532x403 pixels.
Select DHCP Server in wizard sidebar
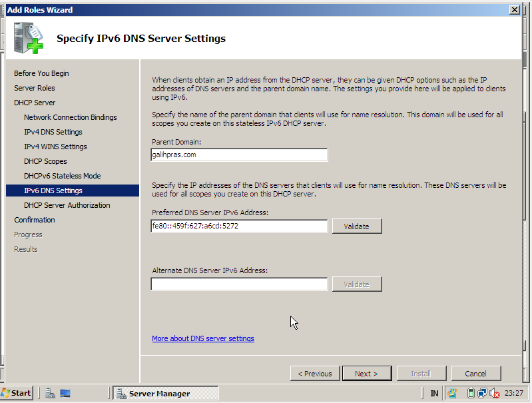[x=35, y=103]
